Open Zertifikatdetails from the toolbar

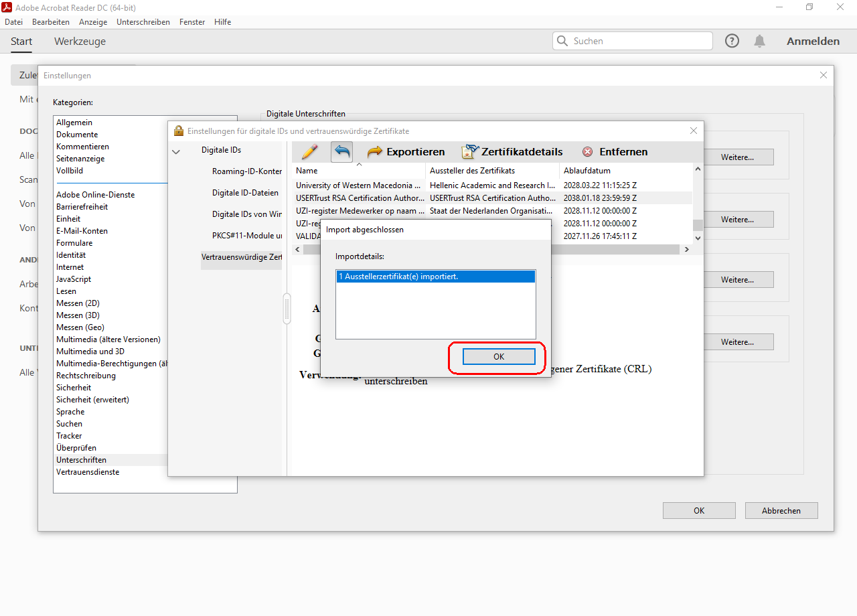(512, 152)
